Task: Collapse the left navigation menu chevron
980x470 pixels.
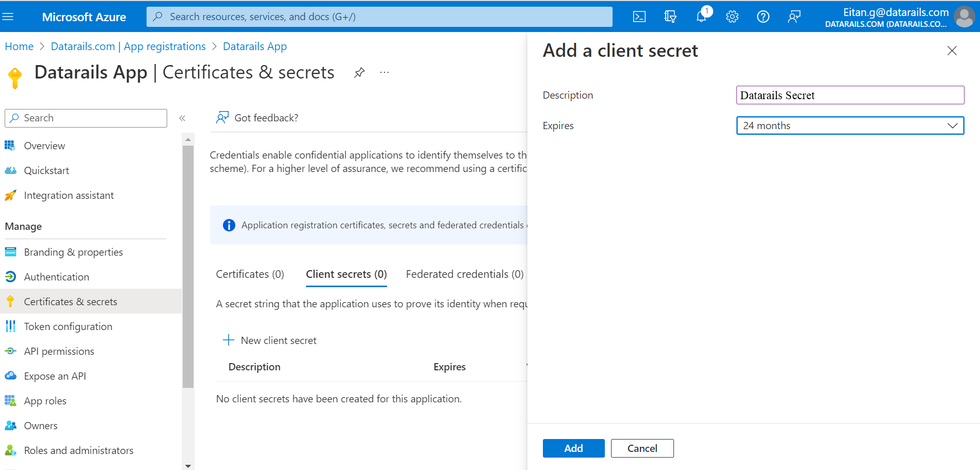Action: pos(182,118)
